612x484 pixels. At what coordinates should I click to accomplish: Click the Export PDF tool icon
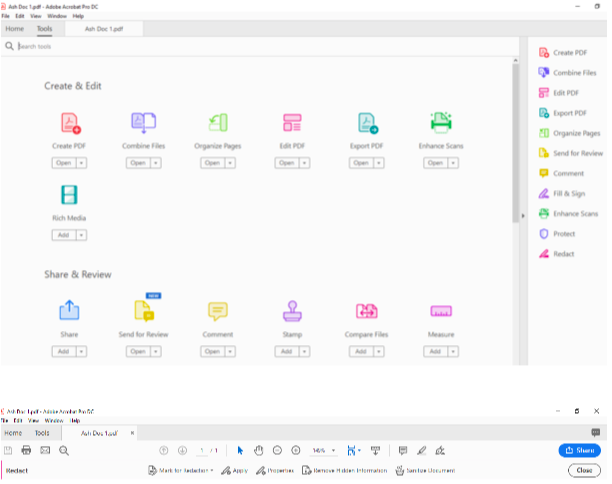pyautogui.click(x=367, y=123)
